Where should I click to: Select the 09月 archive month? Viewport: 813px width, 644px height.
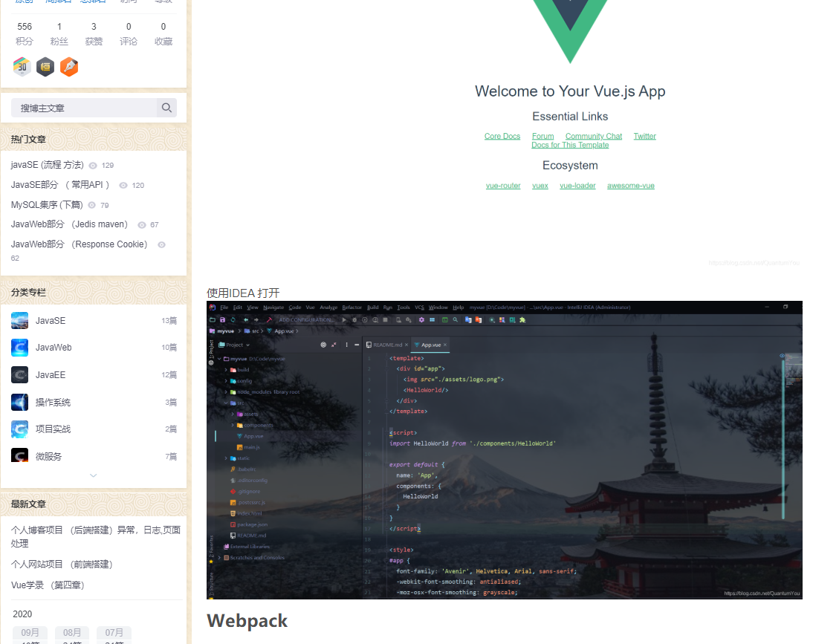pos(30,633)
